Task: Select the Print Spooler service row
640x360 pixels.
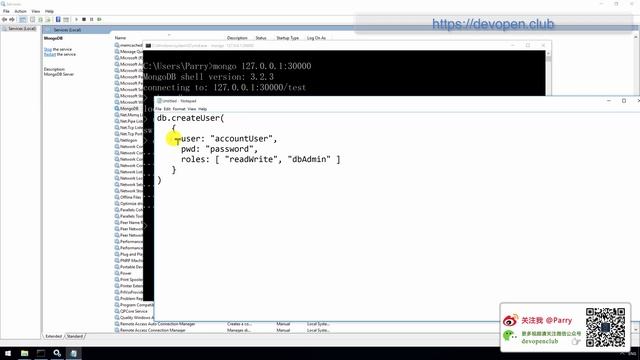Action: [129, 280]
